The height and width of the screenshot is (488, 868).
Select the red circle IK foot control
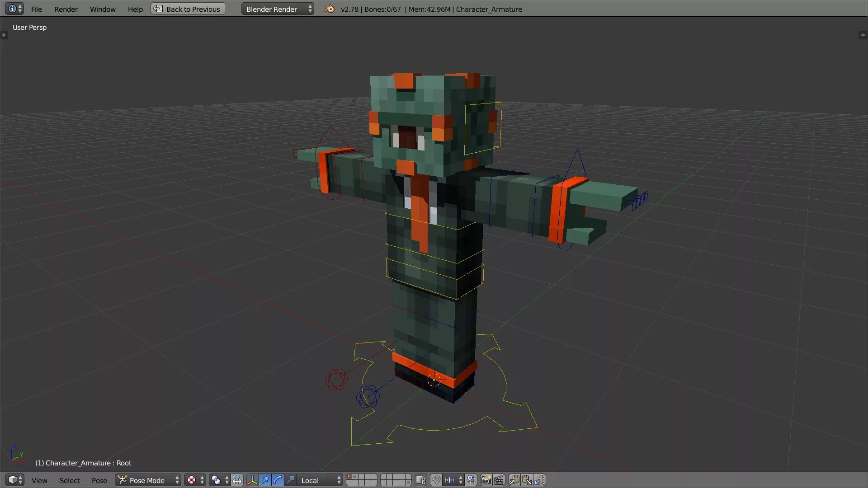[336, 380]
